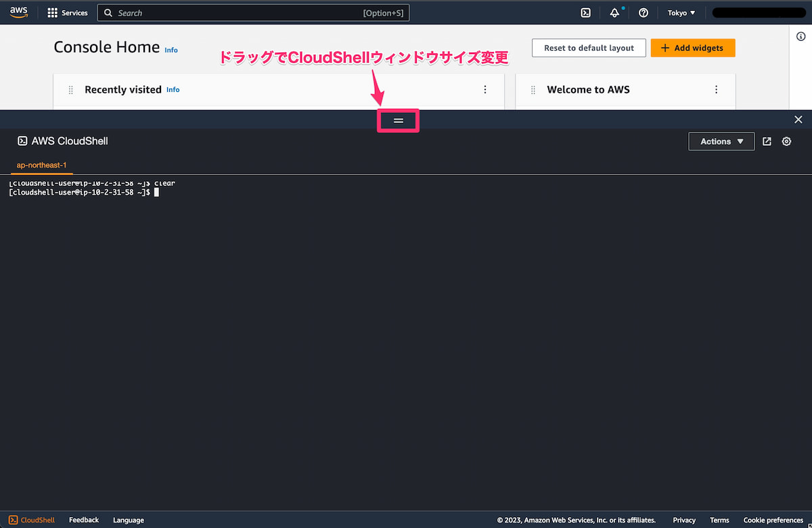Open the Recently visited widget options menu
812x528 pixels.
(484, 89)
